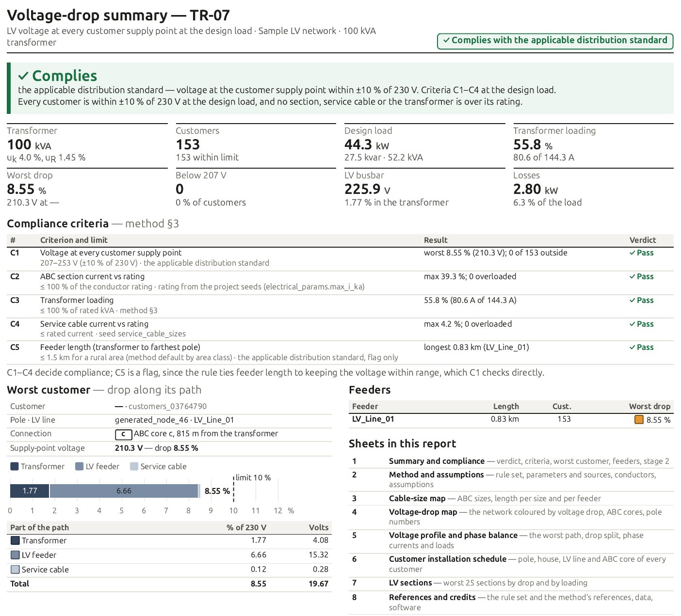Screen dimensions: 681x616
Task: Click the 'LV_Line_01' name in the Feeders table
Action: coord(373,419)
